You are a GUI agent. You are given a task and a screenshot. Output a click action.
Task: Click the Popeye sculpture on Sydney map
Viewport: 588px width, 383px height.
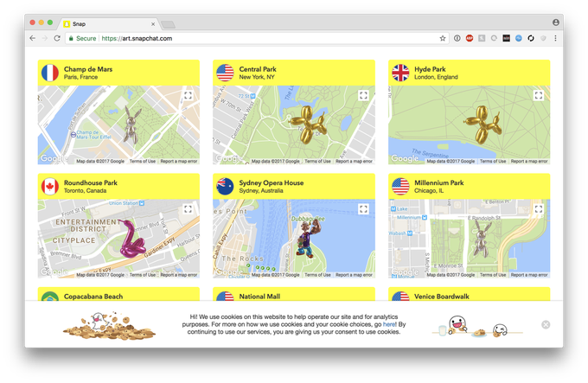click(x=310, y=239)
